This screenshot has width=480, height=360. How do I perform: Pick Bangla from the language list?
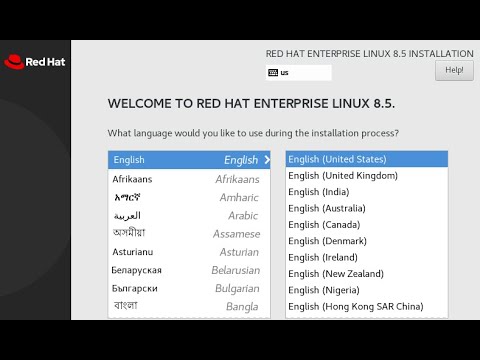(189, 306)
